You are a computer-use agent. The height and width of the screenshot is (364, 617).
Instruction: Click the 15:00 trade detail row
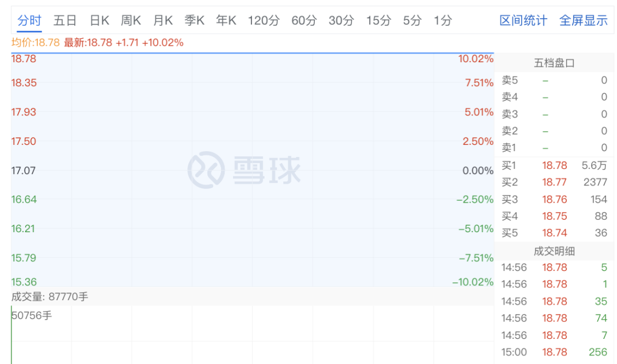coord(554,352)
